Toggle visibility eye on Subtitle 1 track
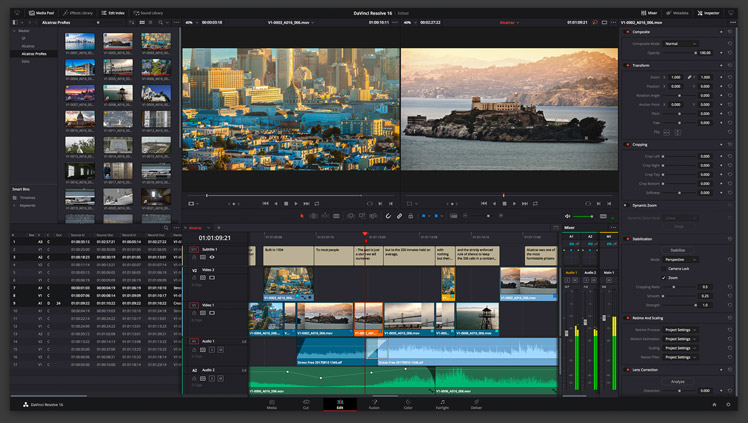This screenshot has width=748, height=423. (x=211, y=257)
